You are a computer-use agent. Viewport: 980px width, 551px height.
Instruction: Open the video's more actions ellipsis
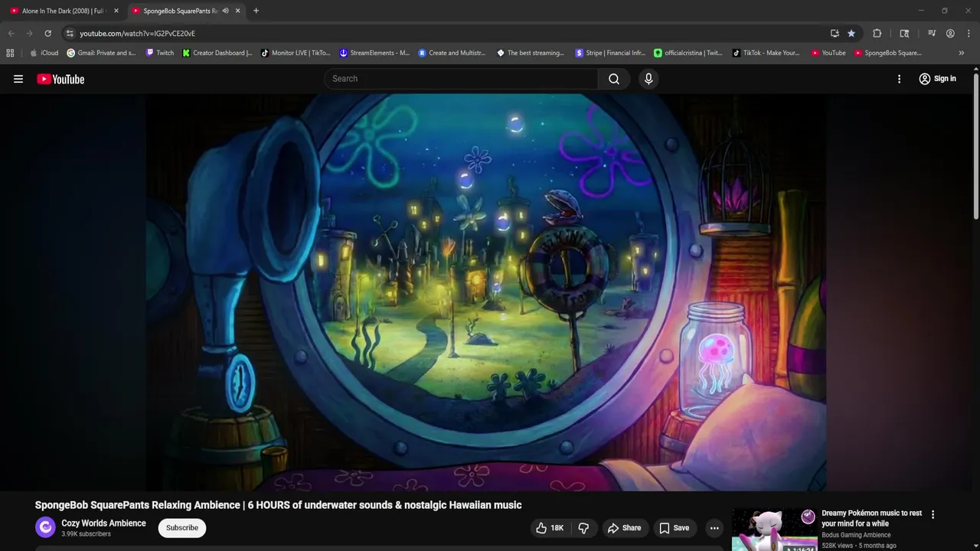pos(714,528)
